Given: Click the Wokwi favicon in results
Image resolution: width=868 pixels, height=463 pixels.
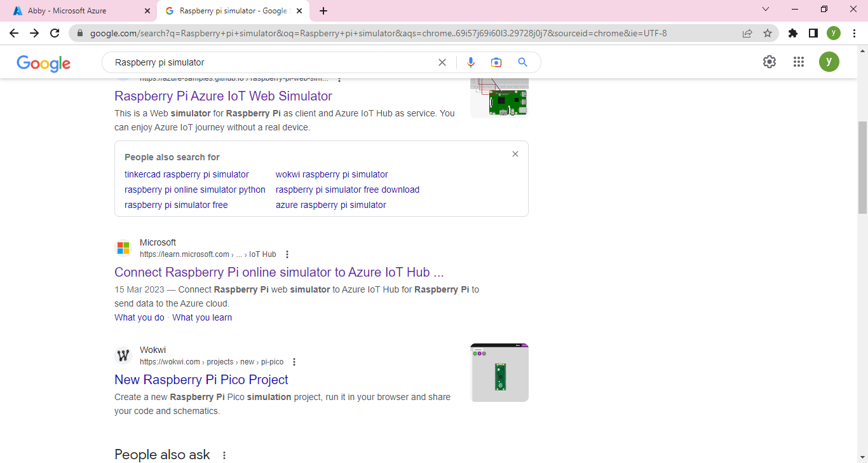Looking at the screenshot, I should click(123, 356).
